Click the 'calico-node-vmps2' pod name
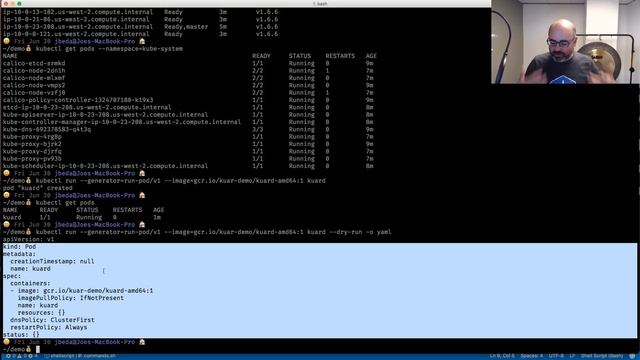Screen dimensions: 640x360 tap(34, 85)
